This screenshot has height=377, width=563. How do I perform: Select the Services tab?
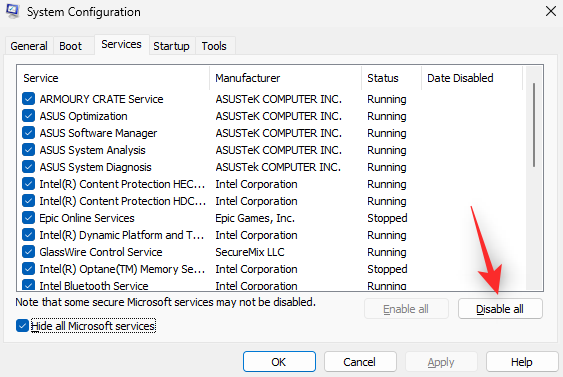click(x=121, y=44)
